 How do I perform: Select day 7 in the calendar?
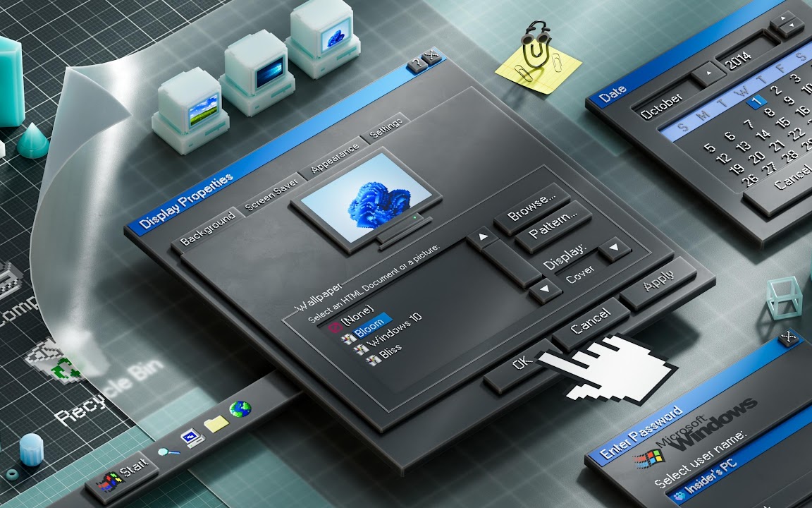[x=749, y=124]
